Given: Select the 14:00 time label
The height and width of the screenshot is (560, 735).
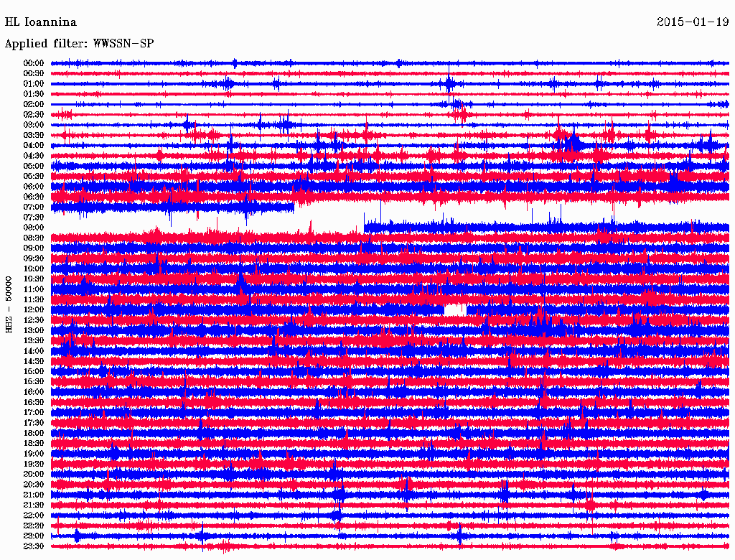Looking at the screenshot, I should [x=34, y=351].
